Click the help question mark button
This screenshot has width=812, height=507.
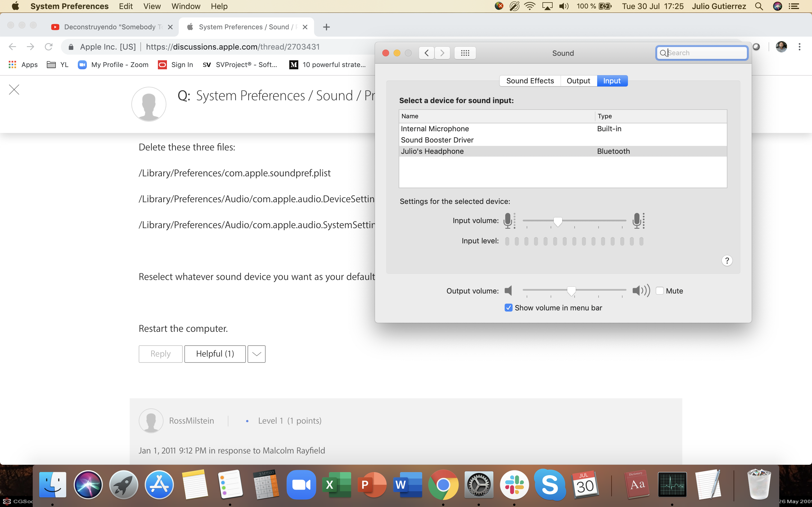(727, 261)
